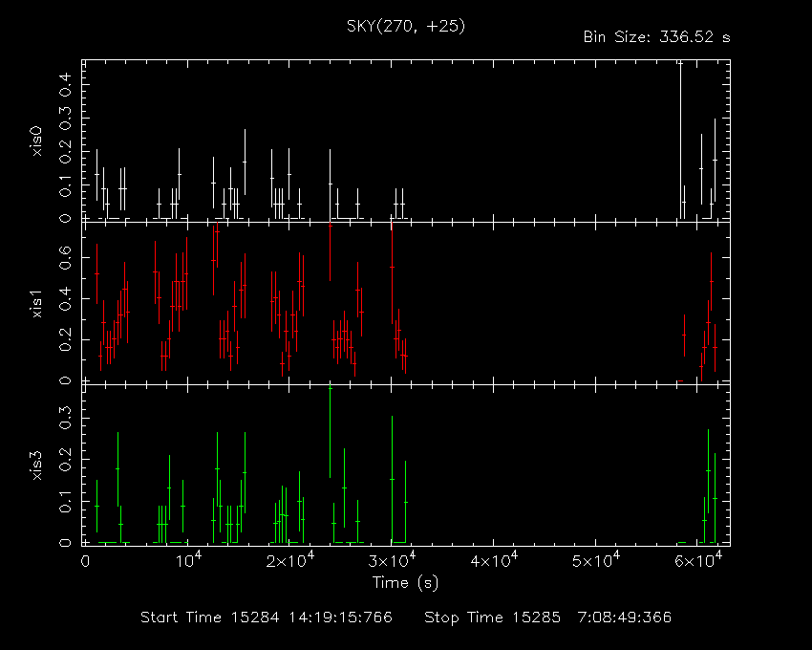Image resolution: width=812 pixels, height=650 pixels.
Task: Click the red xis1 error bar near 3×10^4 s
Action: [x=392, y=272]
